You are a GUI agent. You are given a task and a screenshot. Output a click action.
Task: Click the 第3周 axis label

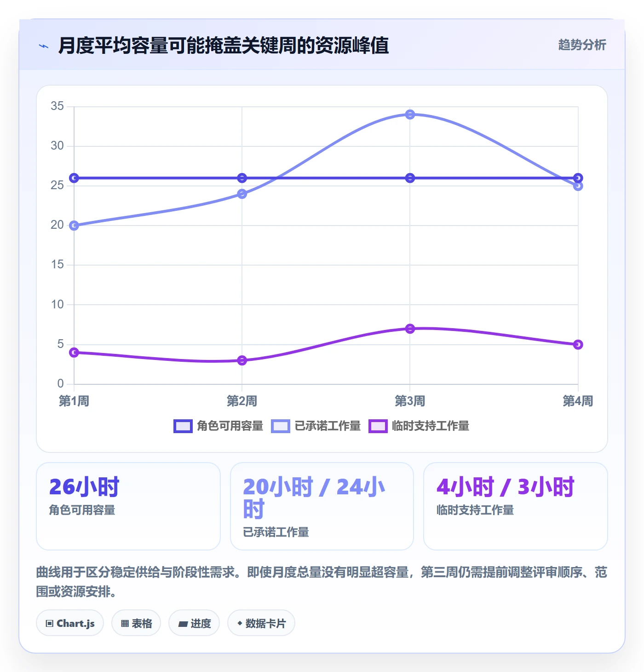[410, 401]
